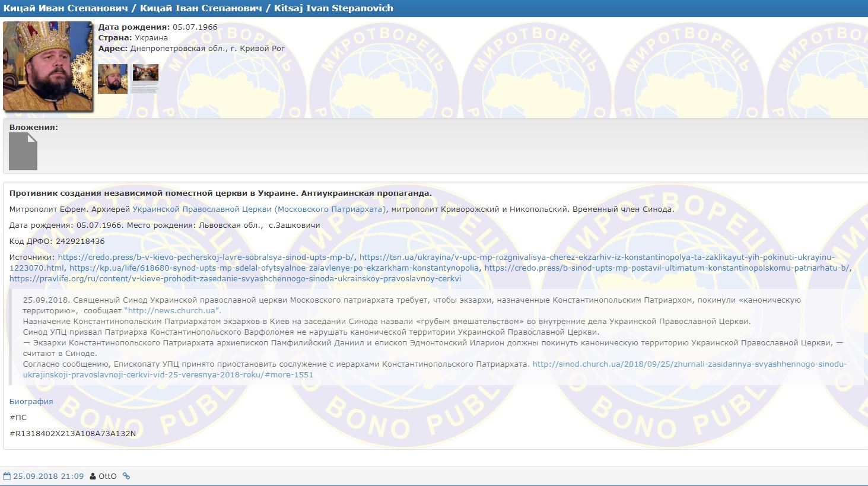Enlarge the main profile photo

tap(48, 66)
